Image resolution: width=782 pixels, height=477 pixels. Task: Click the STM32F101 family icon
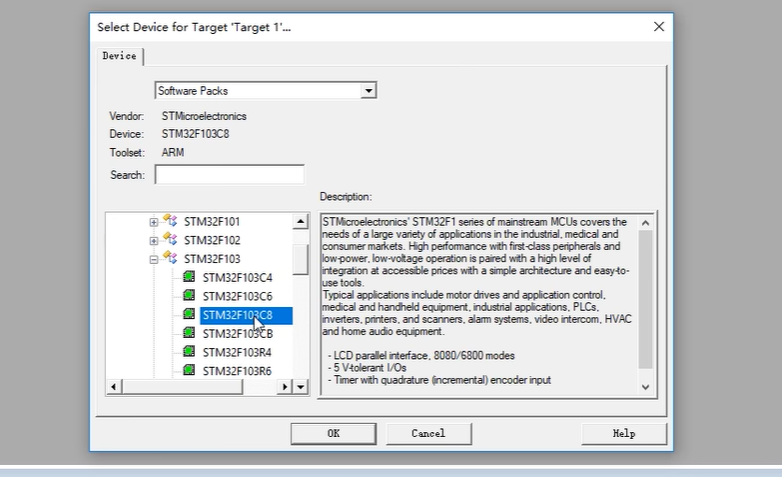[170, 221]
